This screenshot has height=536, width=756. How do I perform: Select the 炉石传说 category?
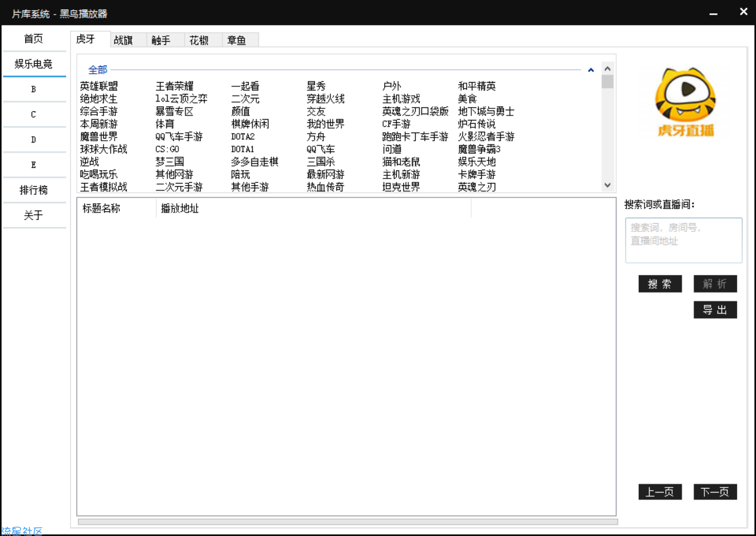(x=477, y=124)
